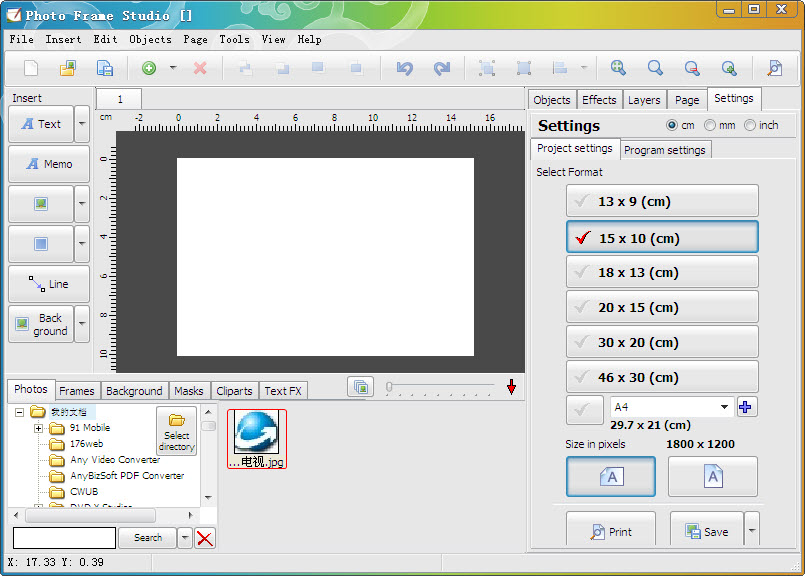805x576 pixels.
Task: Click the zoom in magnifier icon
Action: click(x=618, y=68)
